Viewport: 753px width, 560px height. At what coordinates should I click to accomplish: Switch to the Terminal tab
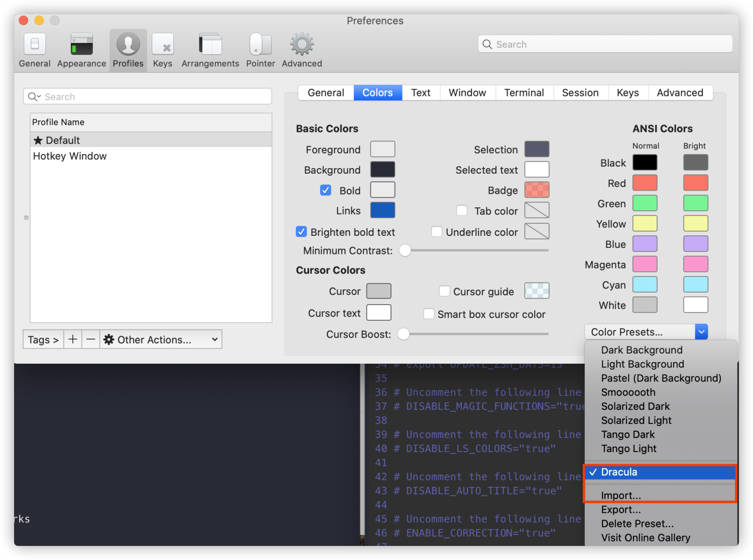pos(524,92)
